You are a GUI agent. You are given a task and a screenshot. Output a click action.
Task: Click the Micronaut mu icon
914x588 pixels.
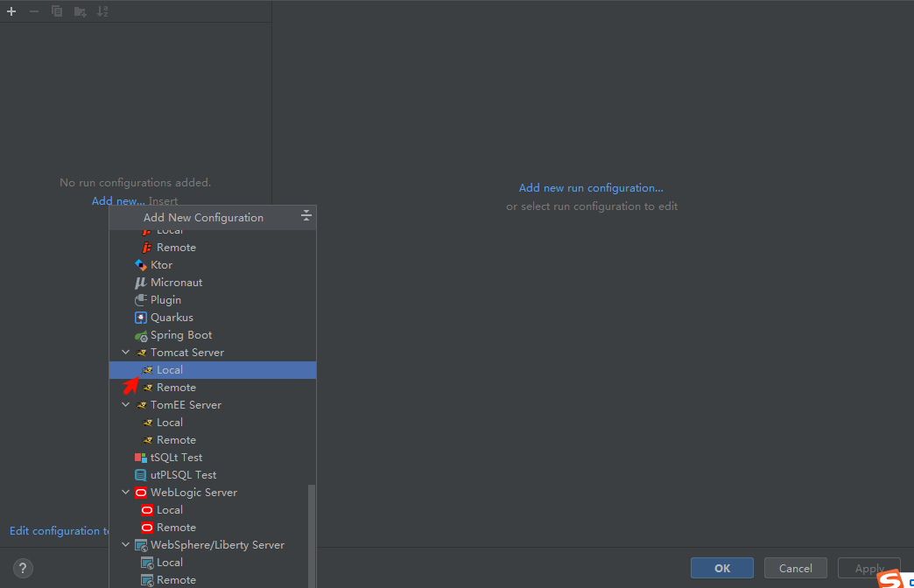[x=140, y=282]
